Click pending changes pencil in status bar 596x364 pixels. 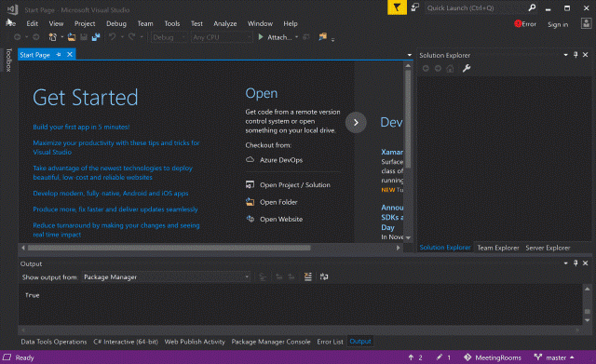point(443,357)
